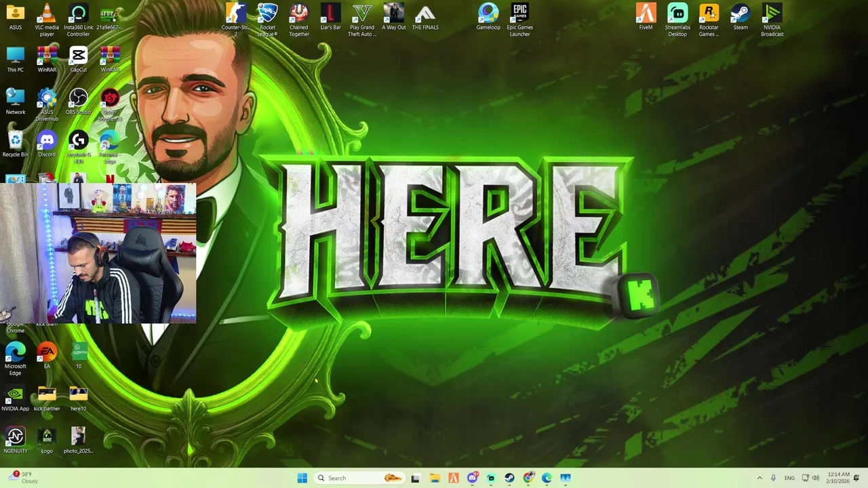Open OBS Studio desktop shortcut
Screen dimensions: 868x488
[78, 102]
